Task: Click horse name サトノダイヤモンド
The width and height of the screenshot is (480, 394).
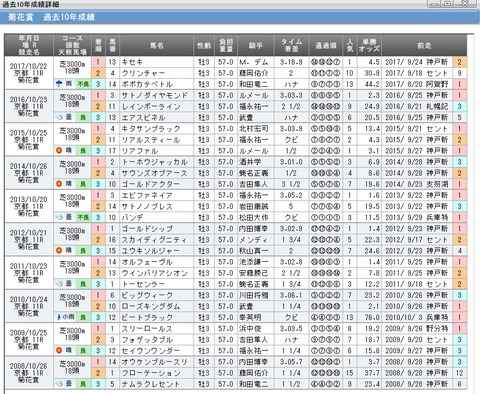Action: pos(154,95)
